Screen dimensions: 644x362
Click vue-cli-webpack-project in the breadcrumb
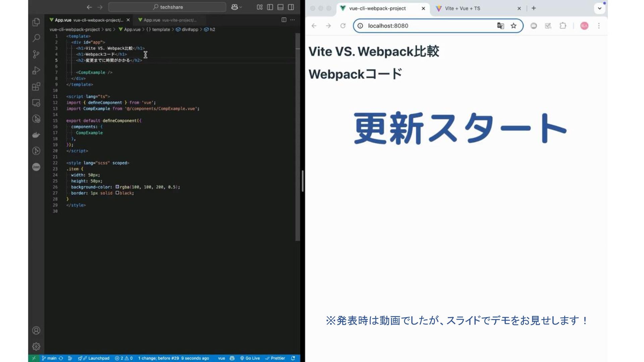click(x=74, y=29)
